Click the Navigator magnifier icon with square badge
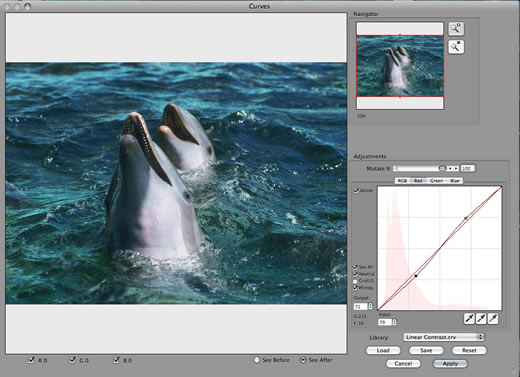Screen dimensions: 520x377 (x=456, y=47)
